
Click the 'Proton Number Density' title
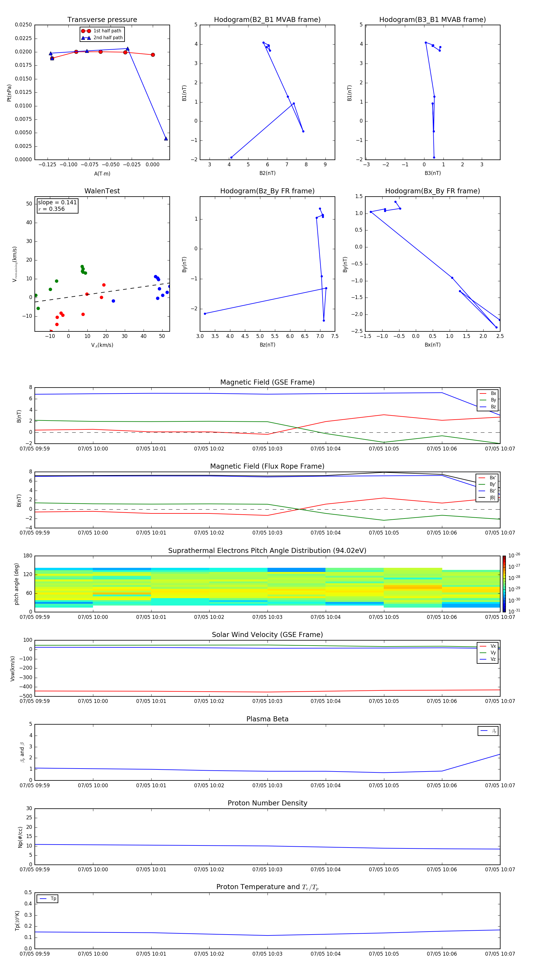pos(267,803)
